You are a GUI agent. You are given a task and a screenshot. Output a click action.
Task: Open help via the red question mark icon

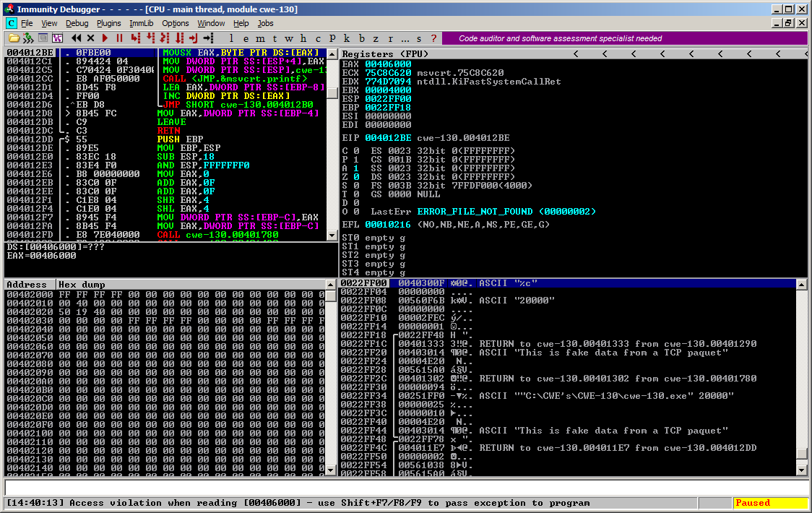[433, 38]
